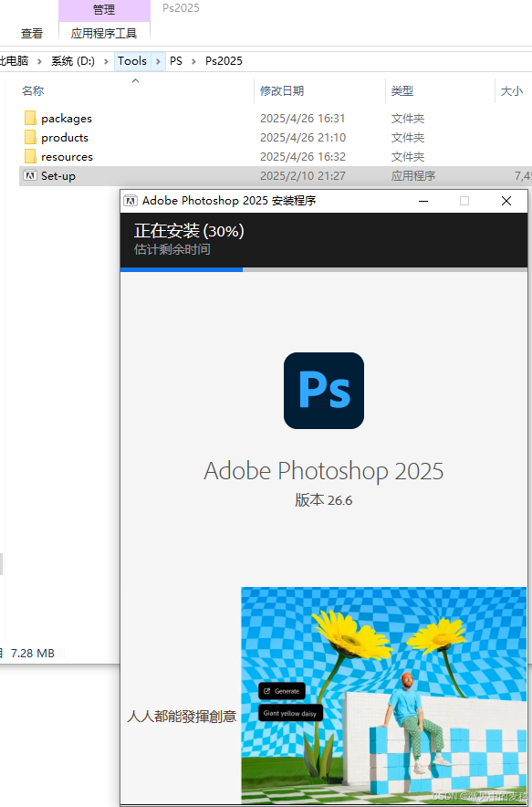Switch to the 管理 tab
532x807 pixels.
point(104,10)
